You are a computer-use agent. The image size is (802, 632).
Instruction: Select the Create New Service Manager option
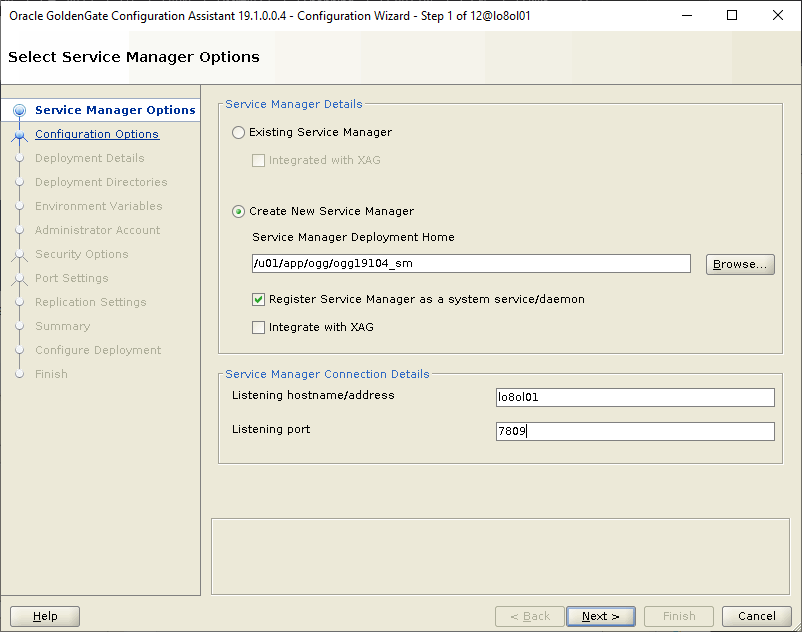tap(238, 211)
